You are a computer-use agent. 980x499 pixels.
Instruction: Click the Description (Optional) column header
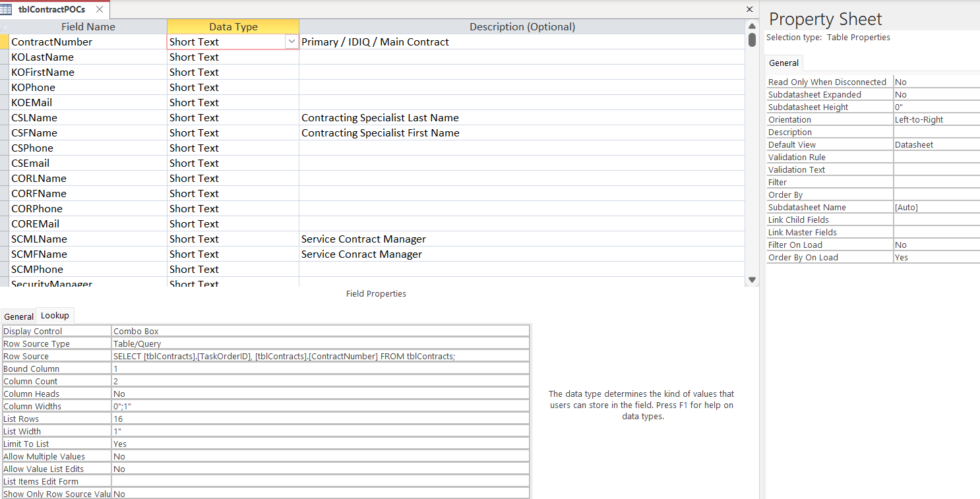click(x=522, y=27)
